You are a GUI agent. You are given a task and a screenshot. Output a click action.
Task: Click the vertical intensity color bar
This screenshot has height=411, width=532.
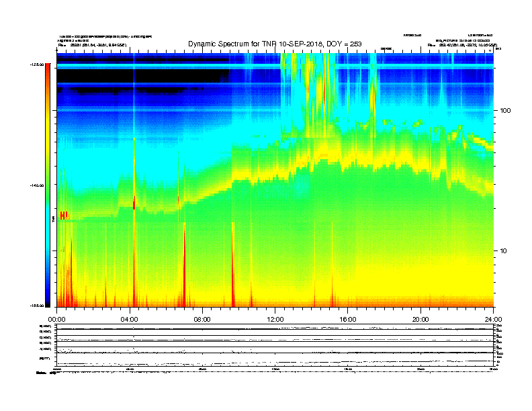(x=48, y=185)
